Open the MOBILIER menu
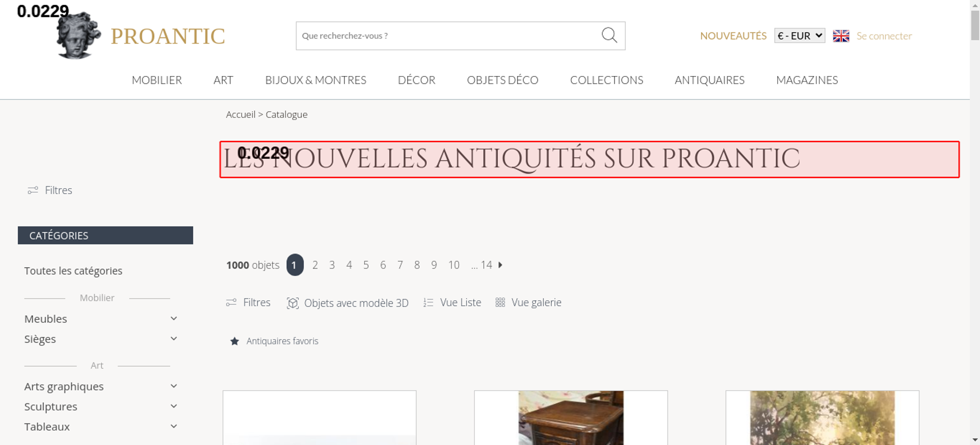This screenshot has width=980, height=445. (x=157, y=80)
